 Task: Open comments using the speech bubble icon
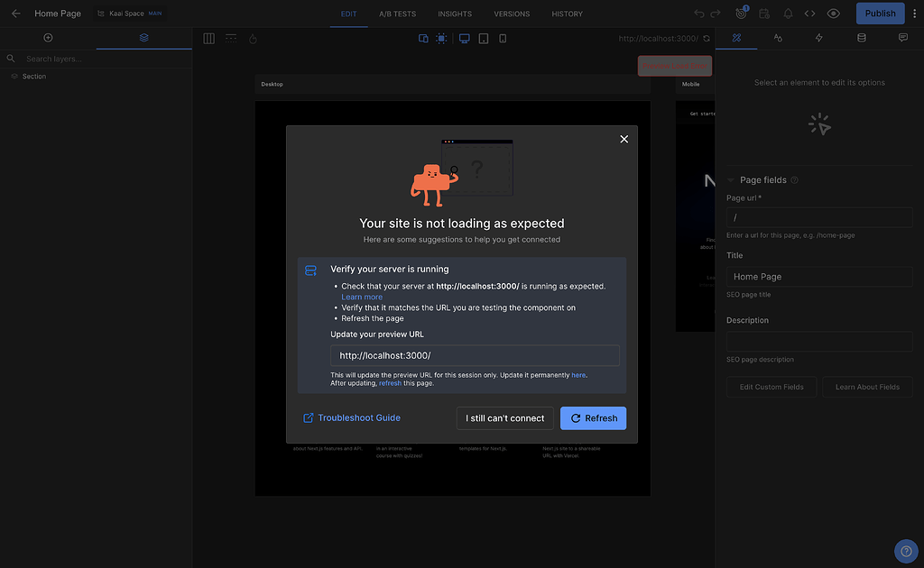[903, 38]
